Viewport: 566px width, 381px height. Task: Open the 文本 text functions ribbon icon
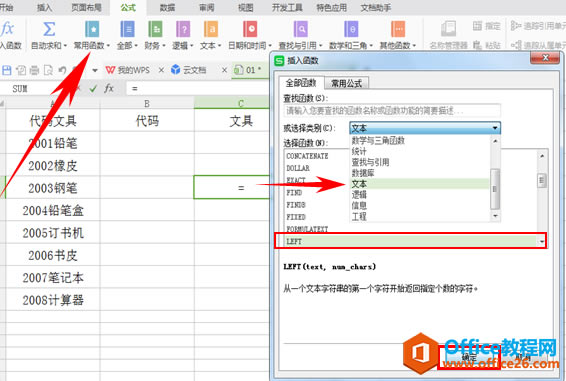point(210,29)
